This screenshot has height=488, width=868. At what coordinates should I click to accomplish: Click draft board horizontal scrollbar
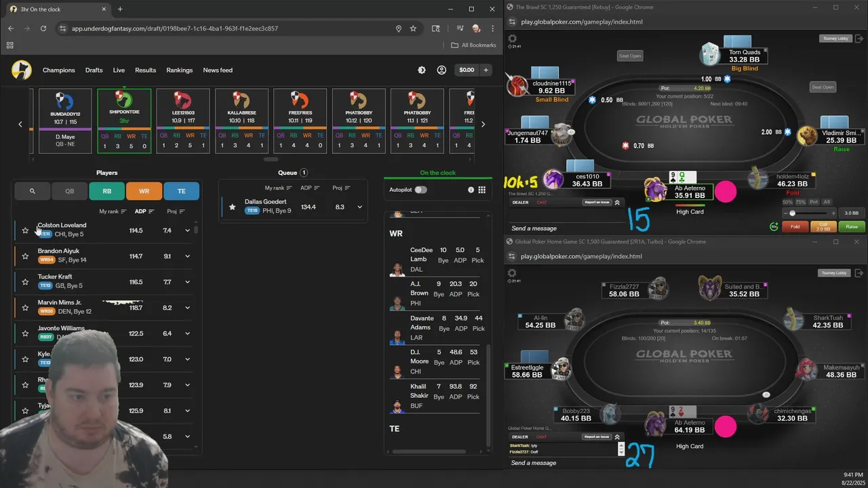[x=271, y=159]
